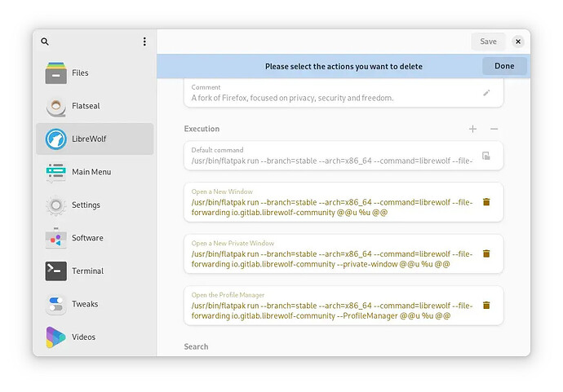Click the Tweaks label in sidebar
This screenshot has width=563, height=392.
point(85,304)
